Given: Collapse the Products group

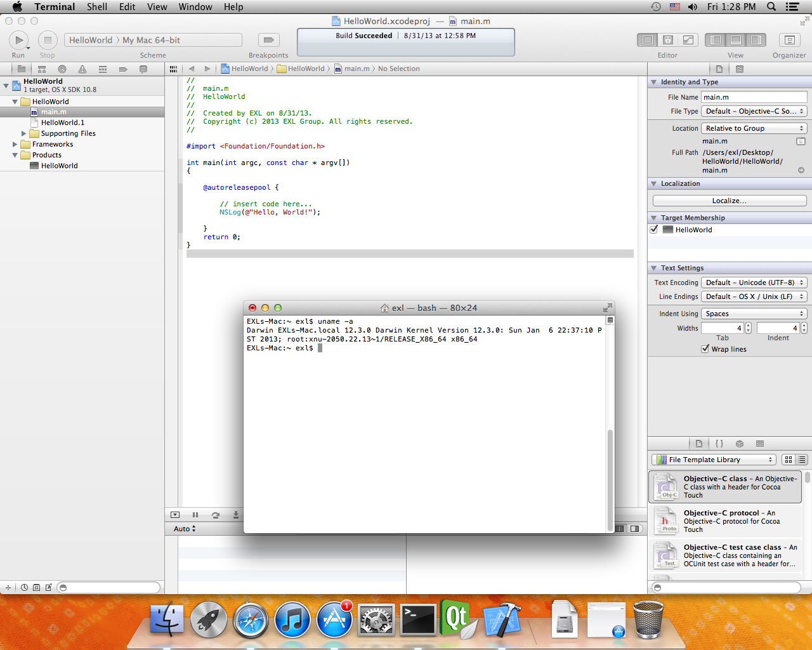Looking at the screenshot, I should tap(15, 155).
